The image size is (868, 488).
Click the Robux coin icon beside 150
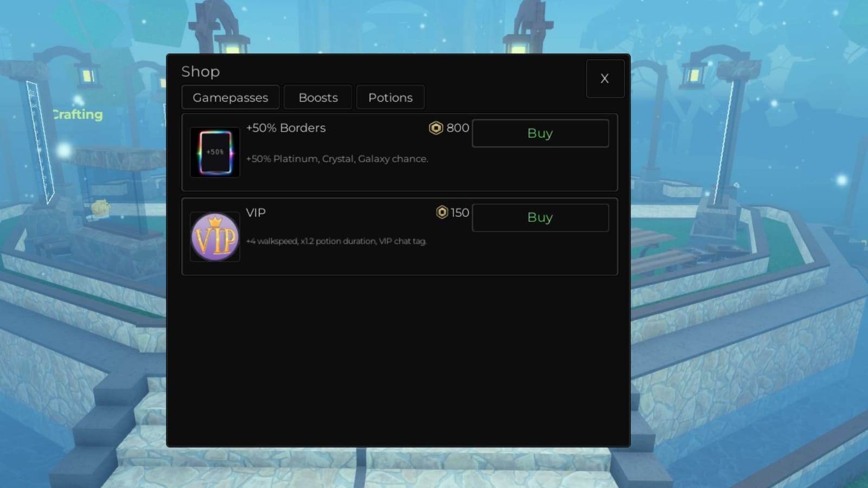(442, 213)
